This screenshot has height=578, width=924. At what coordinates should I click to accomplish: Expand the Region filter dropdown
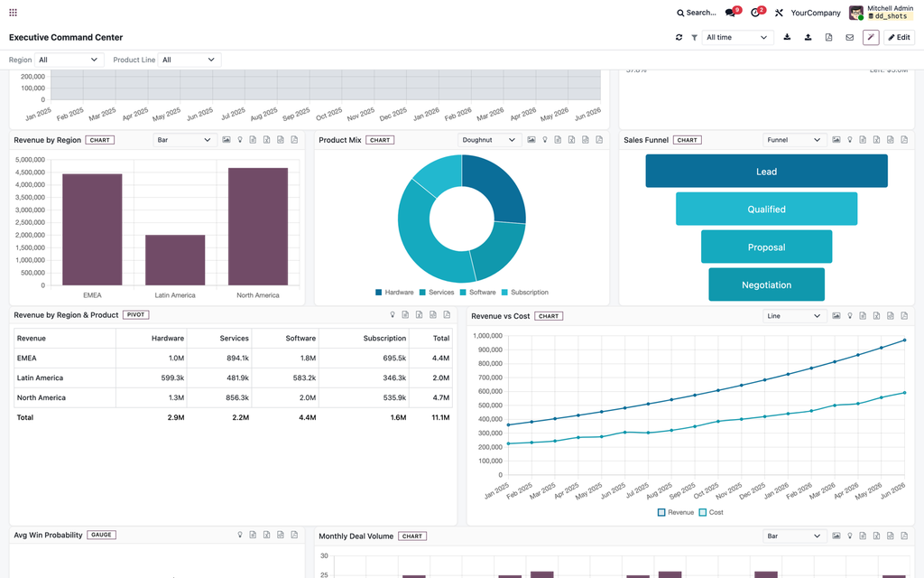coord(69,60)
